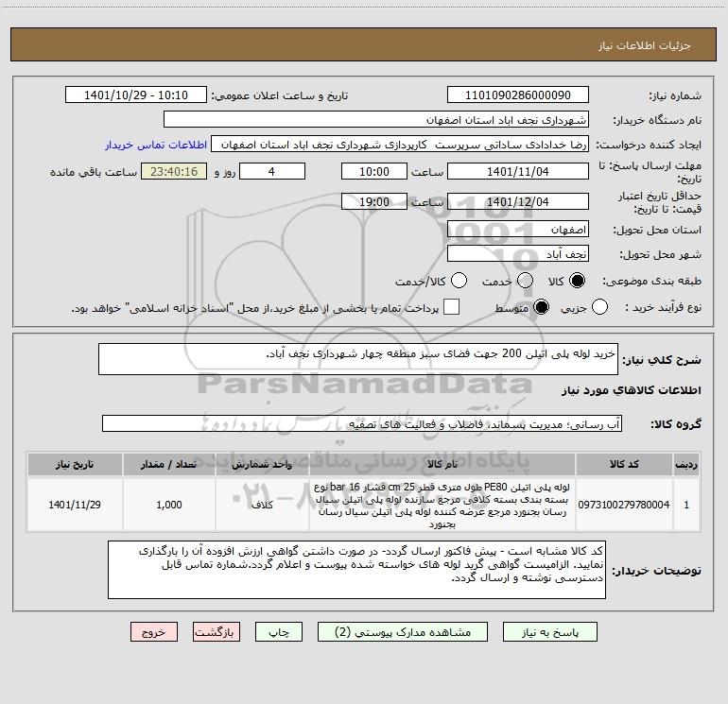This screenshot has width=728, height=704.
Task: Click delivery province field اصفهان
Action: pyautogui.click(x=518, y=230)
